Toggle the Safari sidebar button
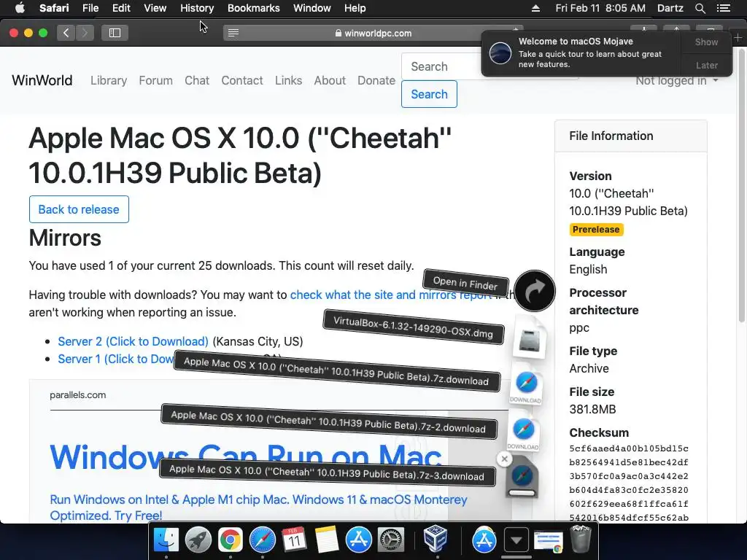 (115, 33)
